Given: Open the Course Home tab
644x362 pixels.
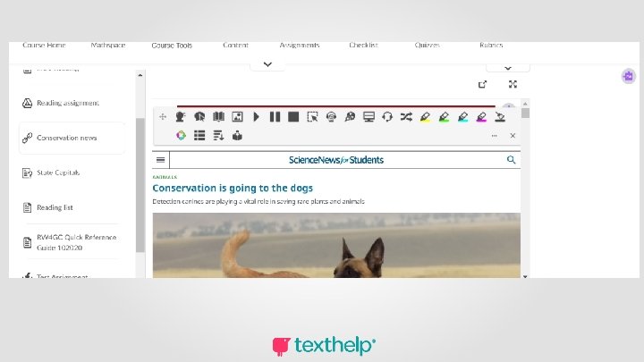Looking at the screenshot, I should click(x=44, y=46).
